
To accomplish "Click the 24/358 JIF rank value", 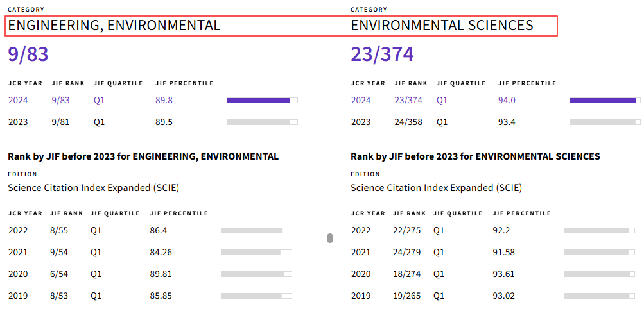I will coord(408,122).
